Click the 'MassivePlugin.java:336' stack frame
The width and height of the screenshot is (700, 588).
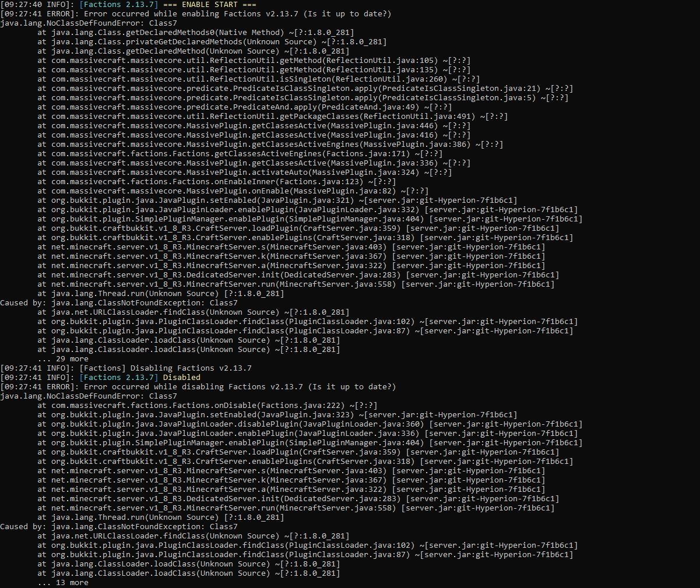click(x=254, y=163)
